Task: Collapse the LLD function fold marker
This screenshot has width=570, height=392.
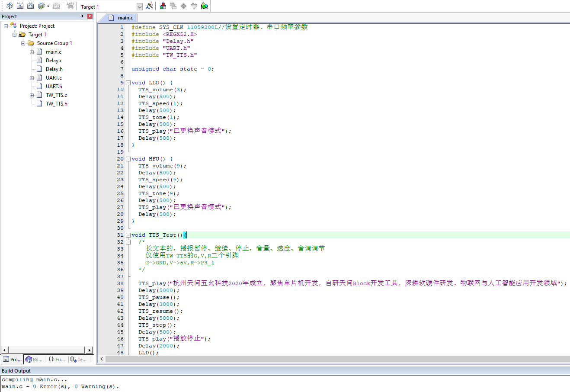Action: click(x=128, y=83)
